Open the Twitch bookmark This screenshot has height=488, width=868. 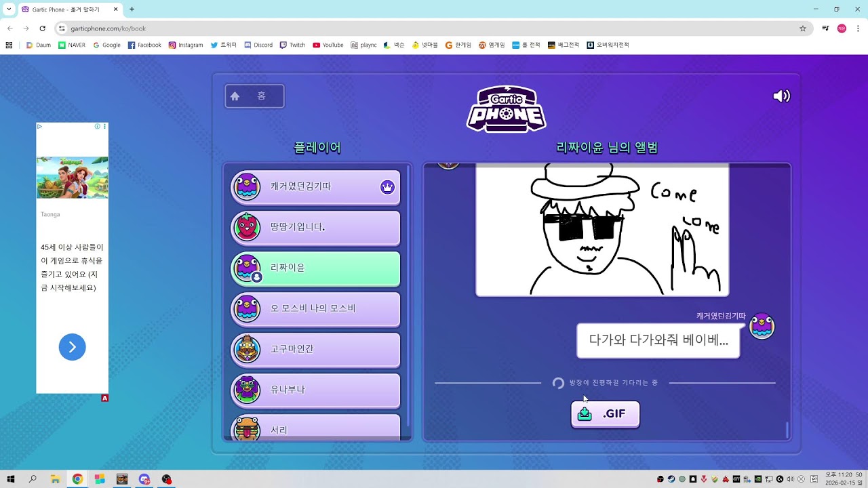292,45
